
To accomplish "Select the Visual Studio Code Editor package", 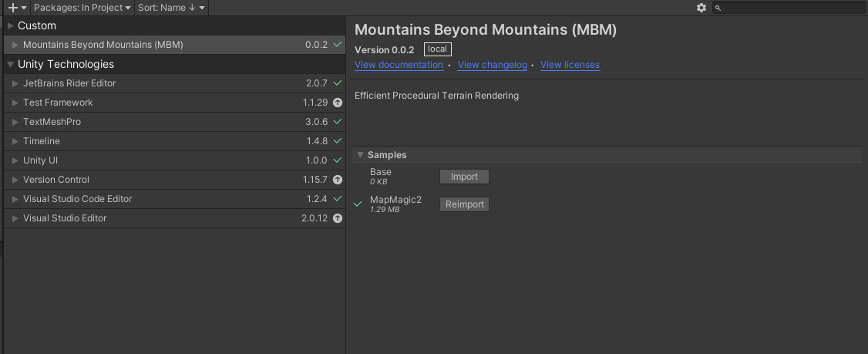I will pos(175,199).
